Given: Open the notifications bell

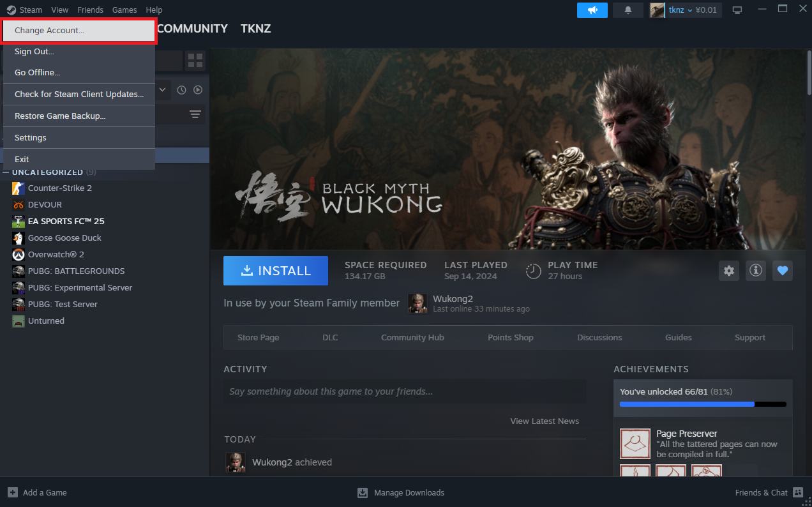Looking at the screenshot, I should pyautogui.click(x=628, y=10).
